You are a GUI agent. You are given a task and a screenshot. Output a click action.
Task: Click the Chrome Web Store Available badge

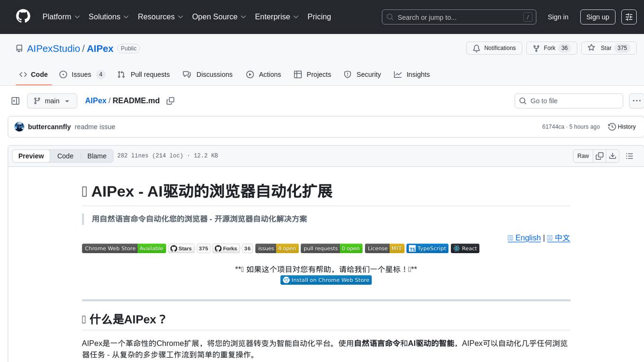[x=124, y=248]
